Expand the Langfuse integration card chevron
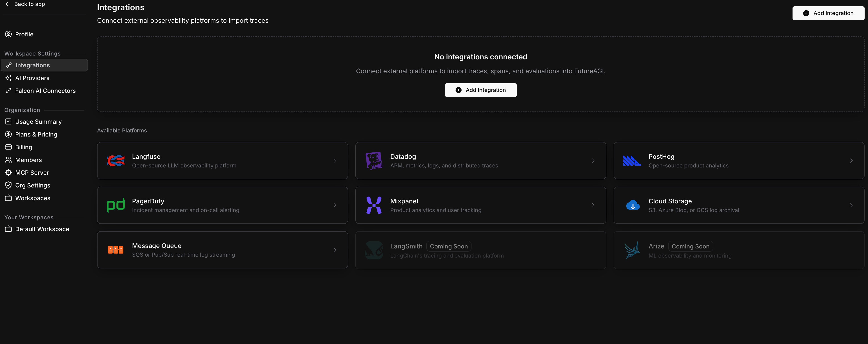 (x=335, y=161)
